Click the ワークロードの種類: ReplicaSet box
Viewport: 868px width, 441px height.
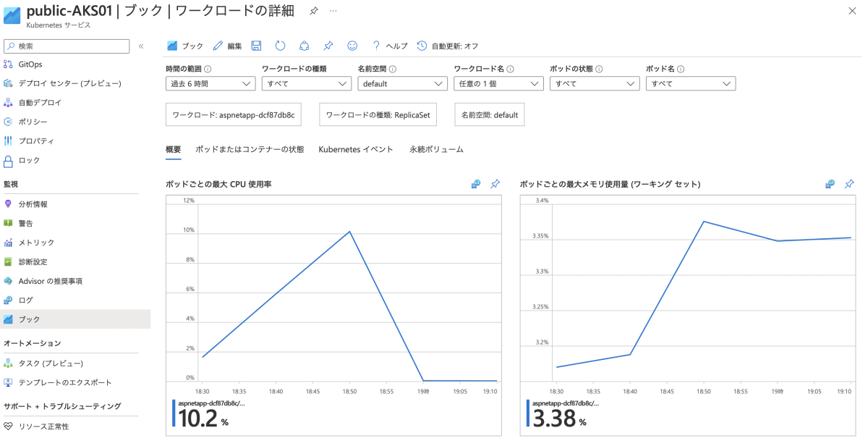377,114
